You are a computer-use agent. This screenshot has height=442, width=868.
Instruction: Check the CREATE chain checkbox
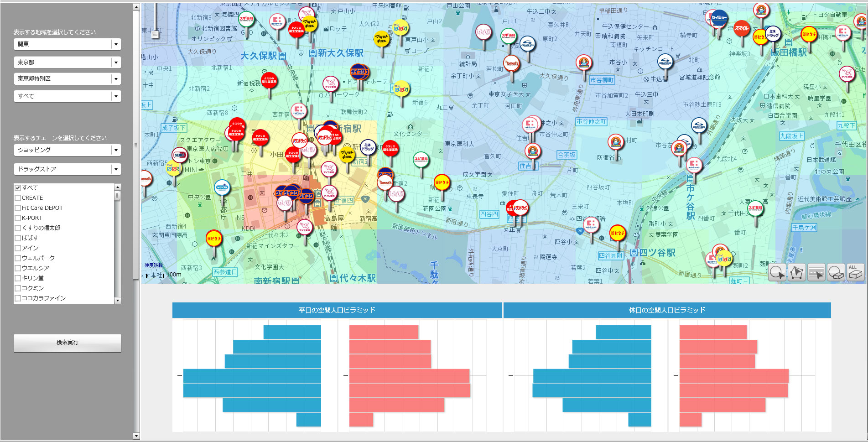[x=18, y=198]
